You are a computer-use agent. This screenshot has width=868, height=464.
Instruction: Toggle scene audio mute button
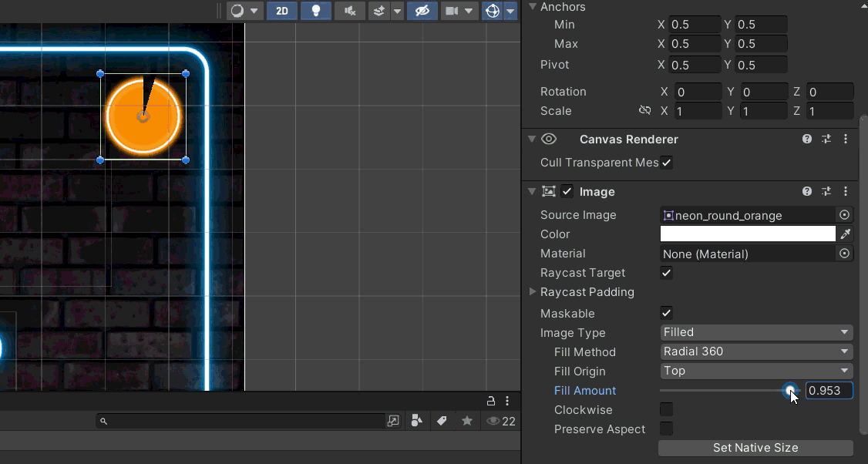click(350, 11)
